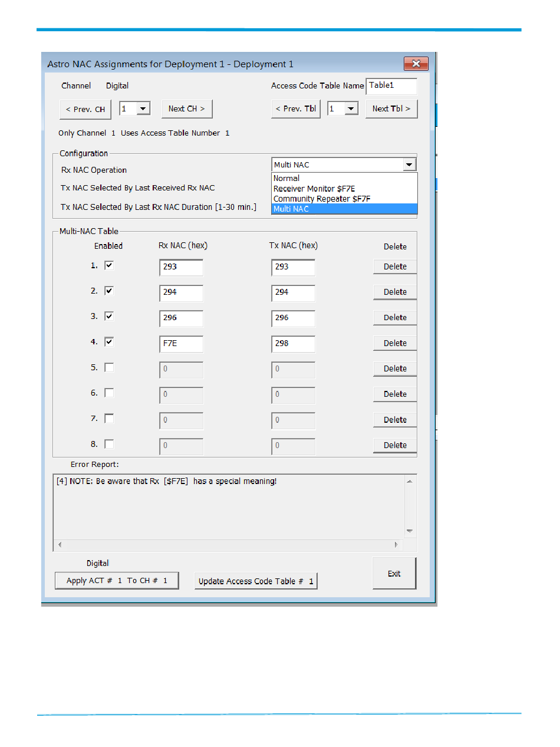Click the Access Code Table Name field
Viewport: 560px width, 747px height.
(391, 86)
